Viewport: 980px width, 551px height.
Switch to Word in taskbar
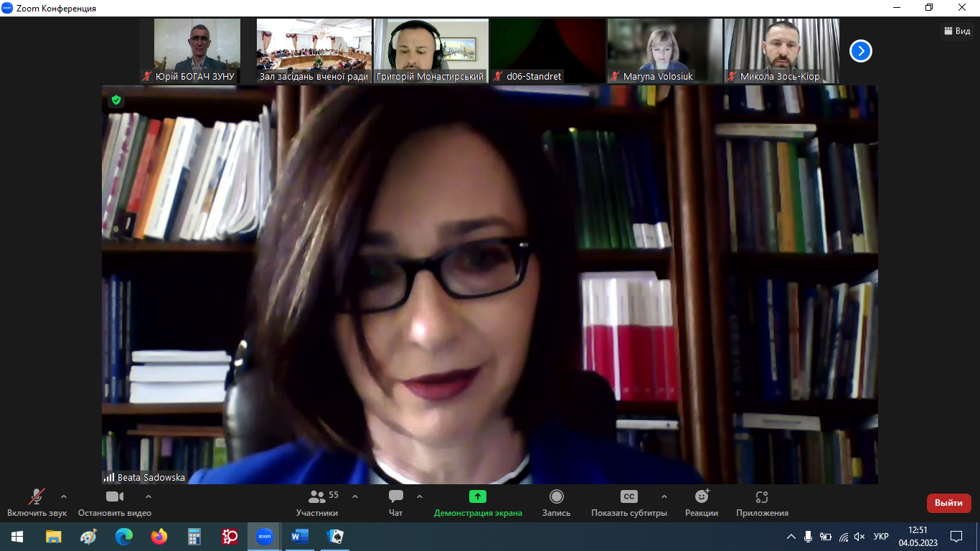tap(300, 536)
